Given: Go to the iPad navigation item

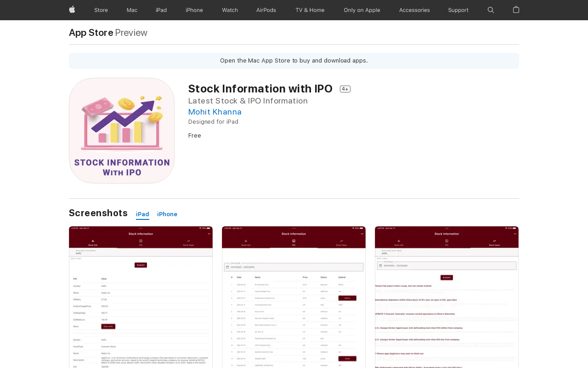Looking at the screenshot, I should 161,10.
